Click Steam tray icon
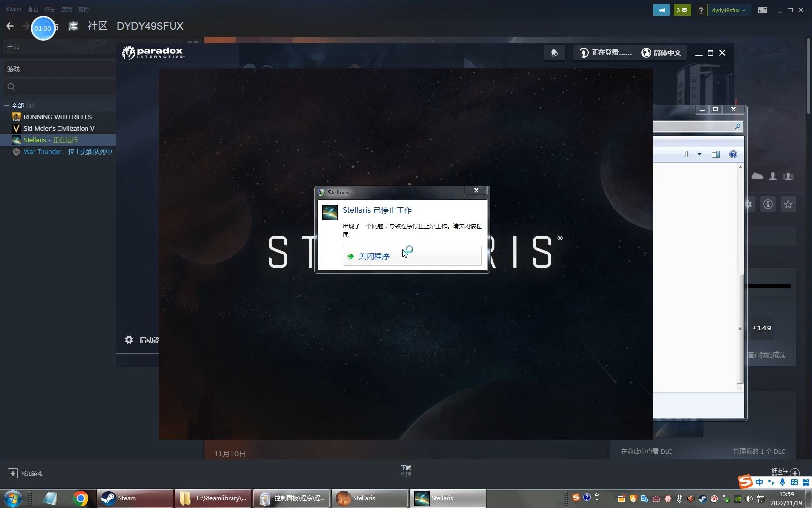The height and width of the screenshot is (508, 812). click(702, 499)
